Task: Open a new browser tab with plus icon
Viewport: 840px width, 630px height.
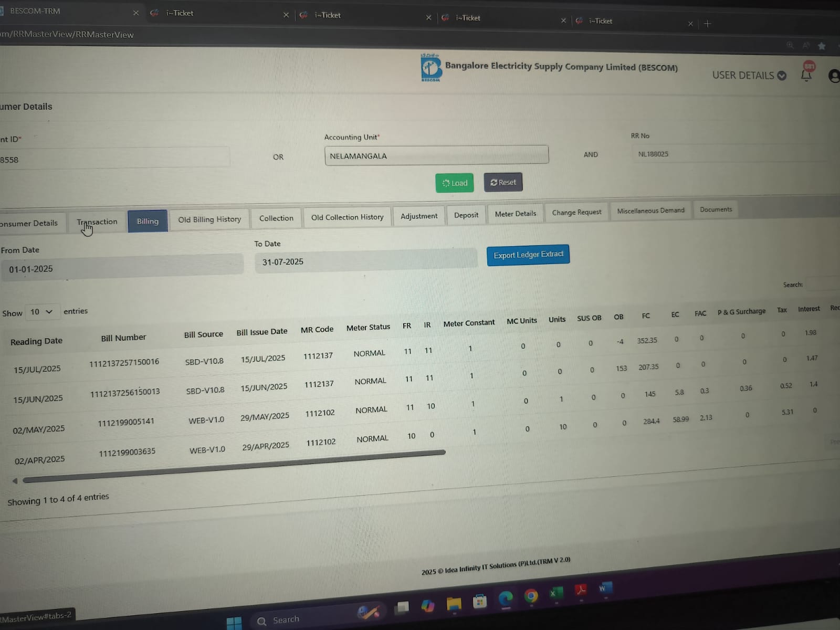Action: pos(707,24)
